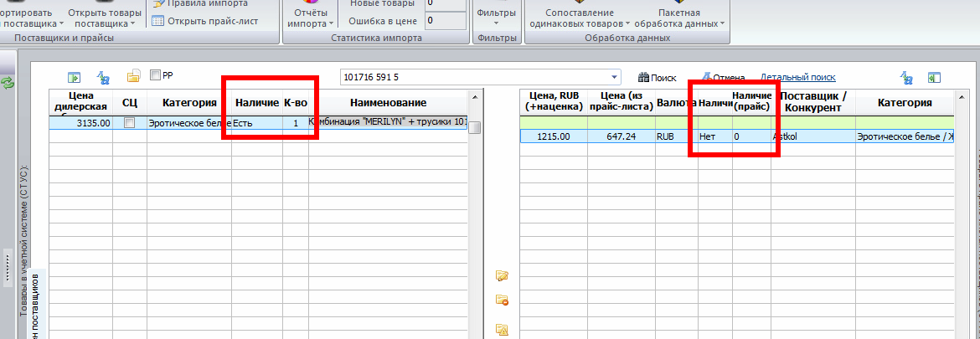The image size is (980, 339).
Task: Select the 3135.00 price cell
Action: point(82,124)
